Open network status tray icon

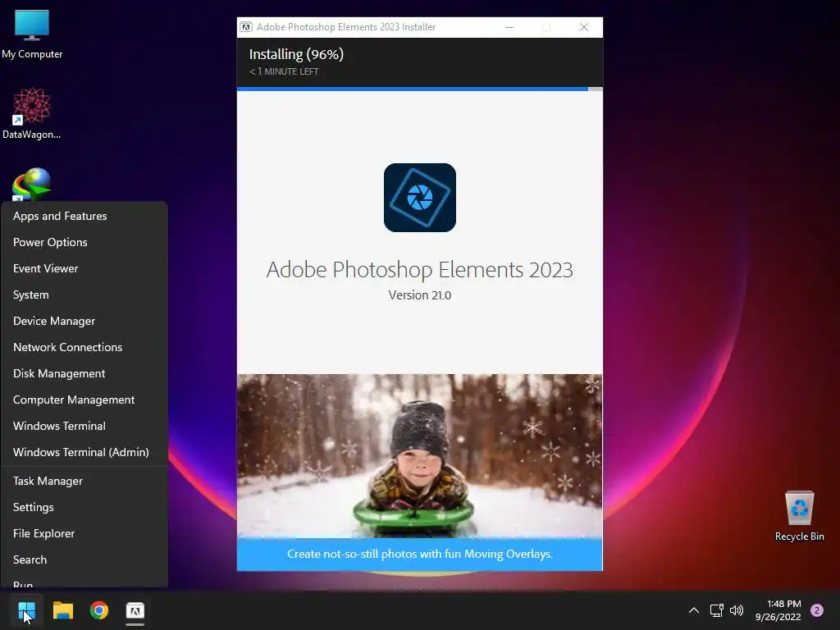[x=716, y=610]
